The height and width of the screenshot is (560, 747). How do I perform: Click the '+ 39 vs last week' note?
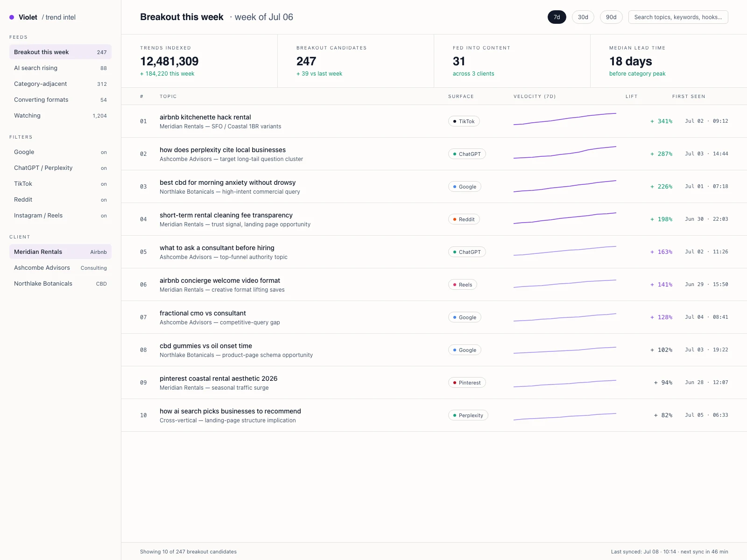(319, 74)
